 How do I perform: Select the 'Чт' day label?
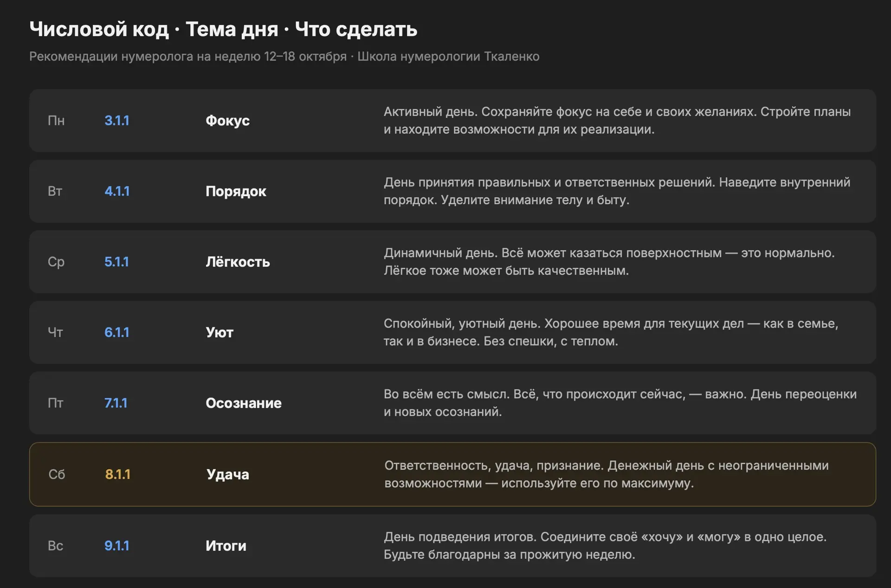(55, 332)
